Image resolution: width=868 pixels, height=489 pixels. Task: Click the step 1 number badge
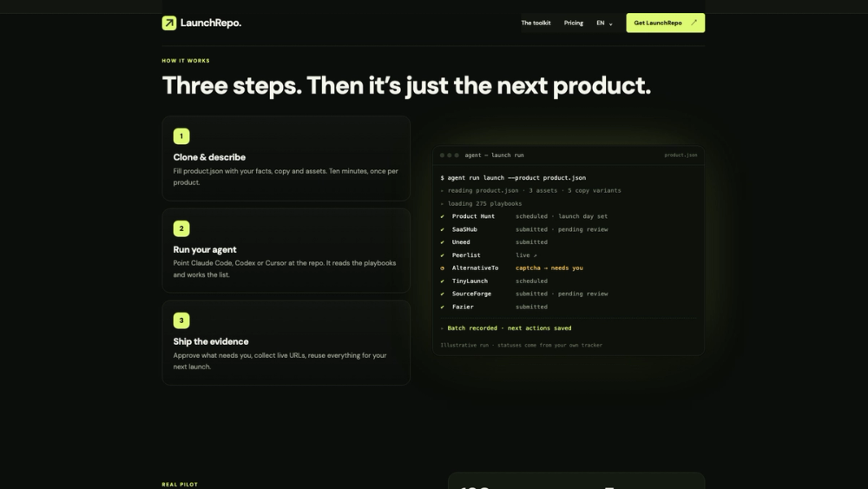tap(181, 136)
